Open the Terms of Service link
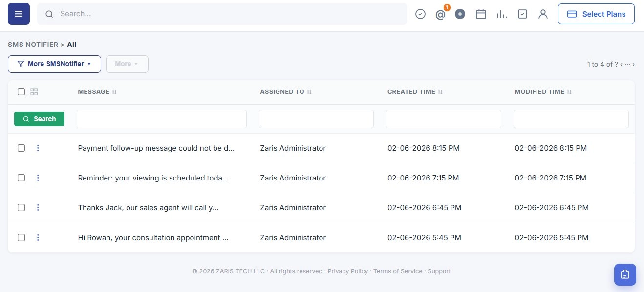 [398, 271]
